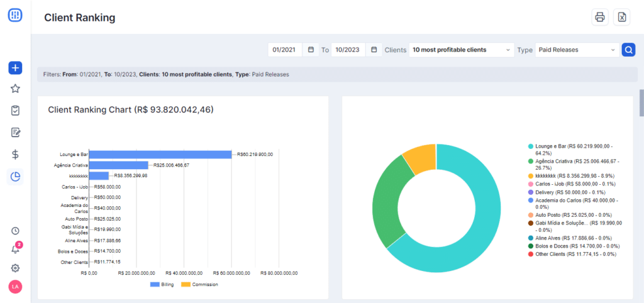Toggle Lounge e Bar in donut legend
644x303 pixels.
[x=575, y=150]
